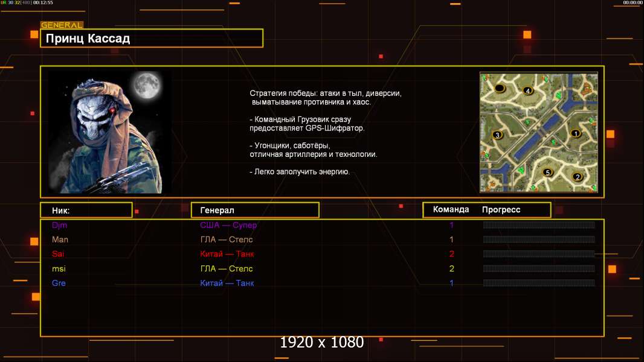The image size is (644, 362).
Task: Click the Прогресс column header
Action: click(501, 209)
